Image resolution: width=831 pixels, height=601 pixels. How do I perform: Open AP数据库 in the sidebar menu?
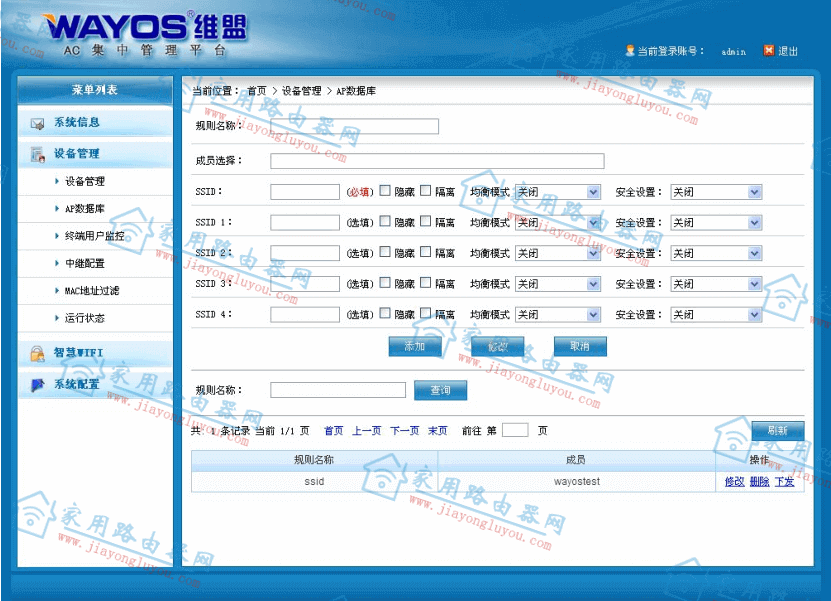pos(85,209)
